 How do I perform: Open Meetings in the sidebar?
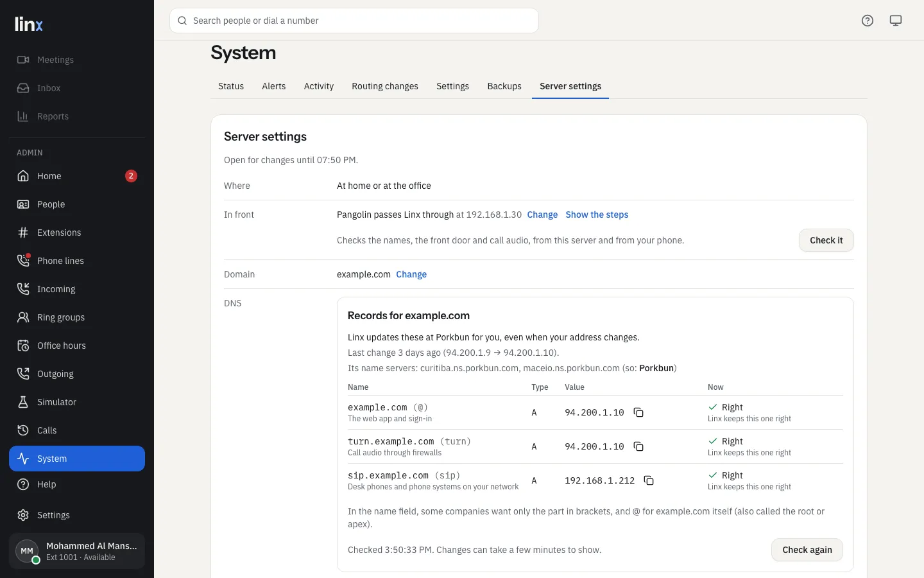click(77, 60)
